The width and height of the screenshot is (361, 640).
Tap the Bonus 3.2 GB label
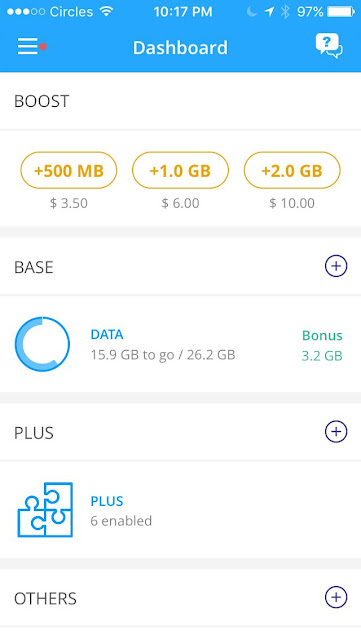(322, 345)
